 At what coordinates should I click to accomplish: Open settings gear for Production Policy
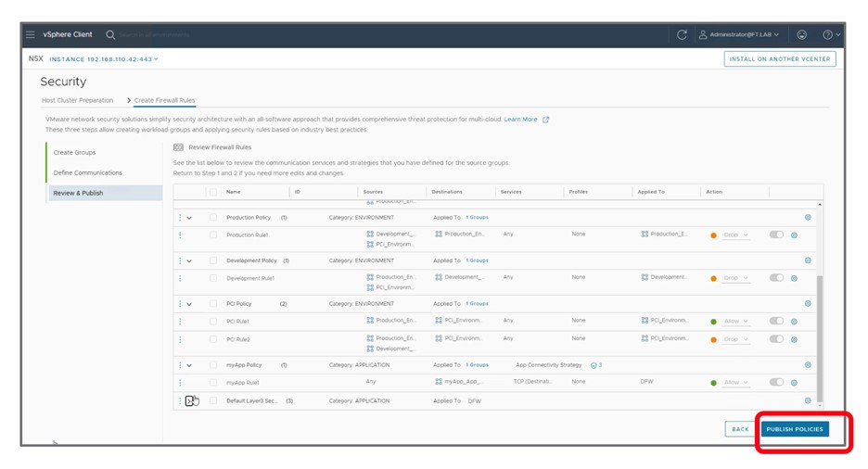[808, 218]
